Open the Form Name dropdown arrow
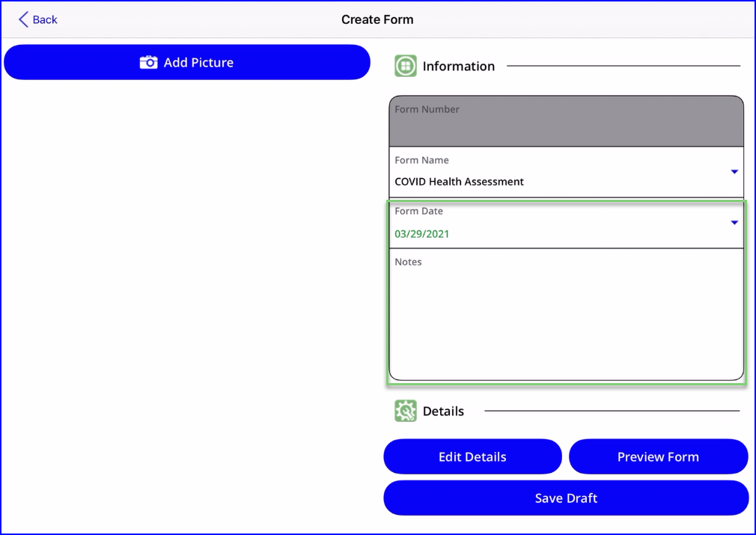The height and width of the screenshot is (535, 756). pyautogui.click(x=734, y=171)
